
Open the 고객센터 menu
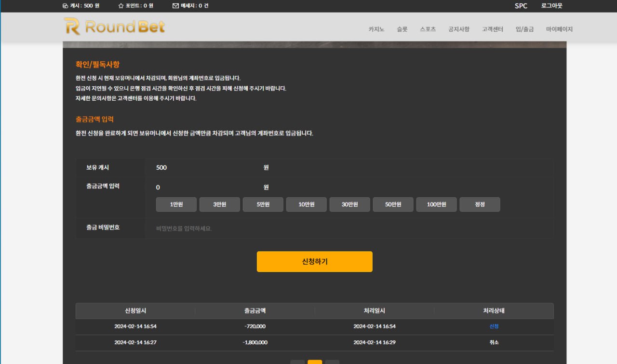[492, 29]
